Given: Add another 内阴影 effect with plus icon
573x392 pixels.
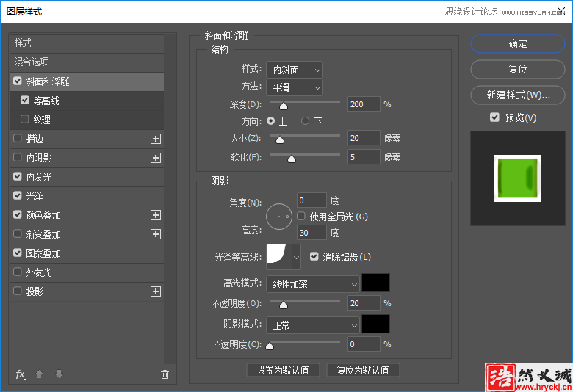Looking at the screenshot, I should coord(156,158).
